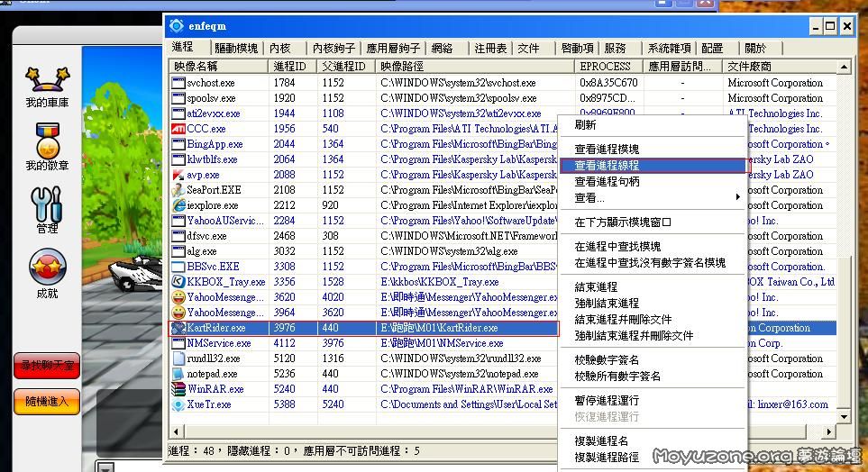The image size is (868, 472).
Task: Sort by the 父進程ID column header
Action: [346, 67]
